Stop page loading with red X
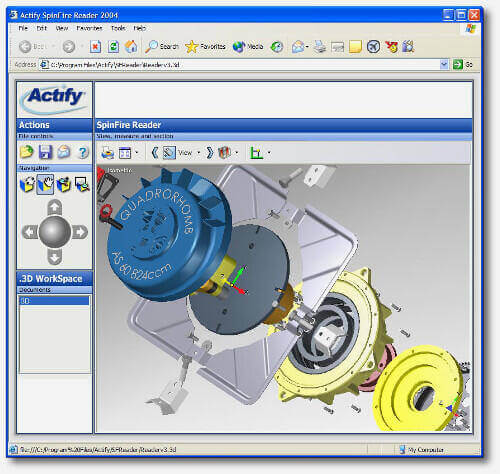 pos(95,47)
